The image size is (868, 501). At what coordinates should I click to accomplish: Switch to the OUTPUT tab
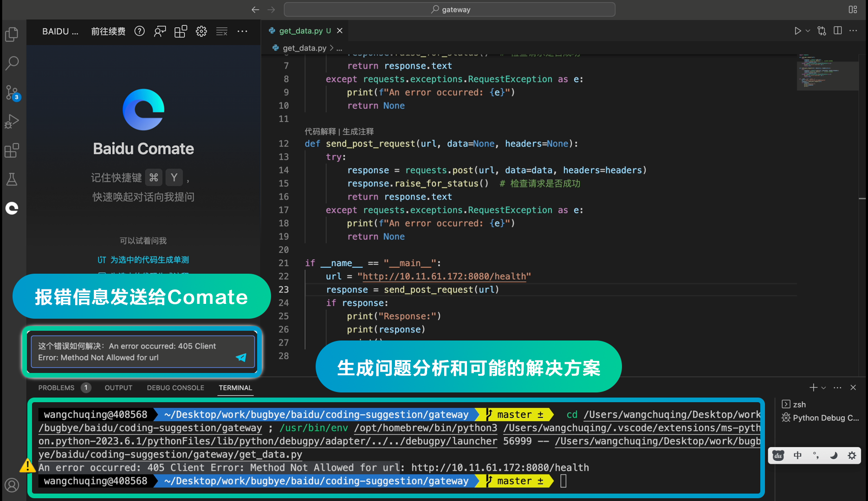point(118,387)
